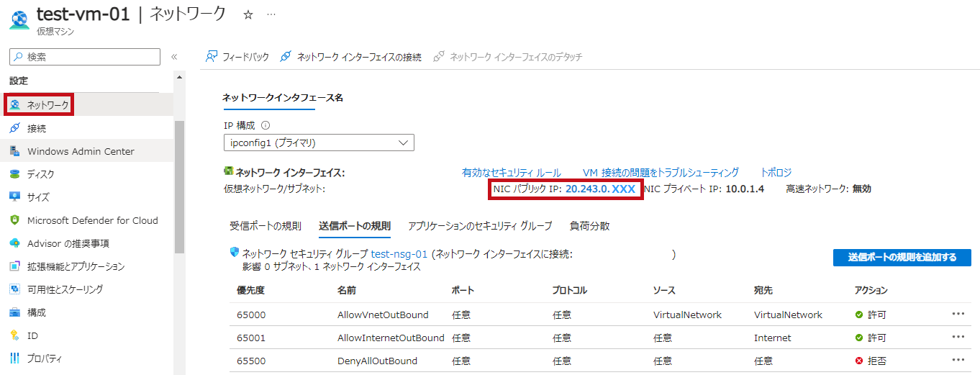Click the test-vm-01 virtual machine icon
Screen dimensions: 980x375
(x=19, y=19)
